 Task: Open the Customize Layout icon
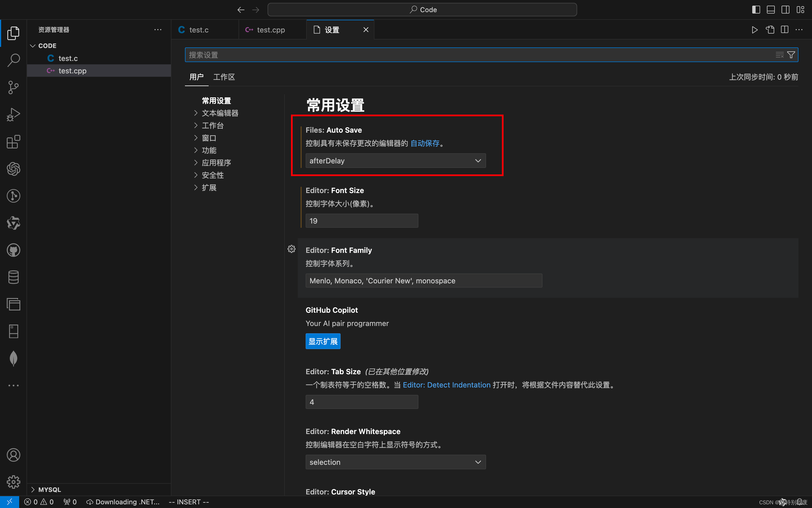[801, 10]
